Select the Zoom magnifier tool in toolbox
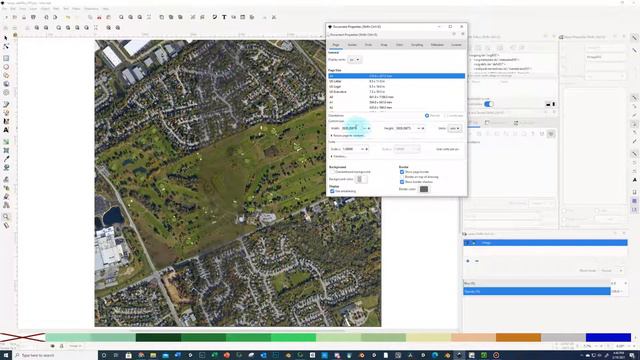 pos(6,216)
